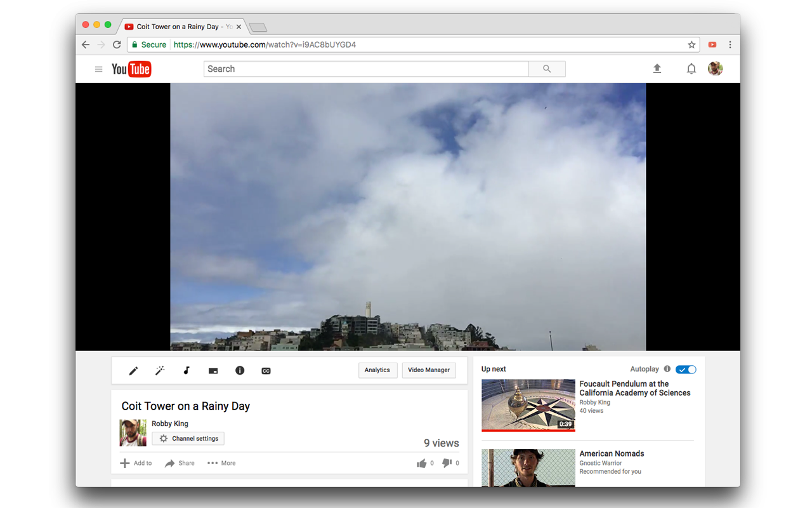Open the Cards info circle icon
Viewport: 812px width, 508px height.
click(240, 371)
